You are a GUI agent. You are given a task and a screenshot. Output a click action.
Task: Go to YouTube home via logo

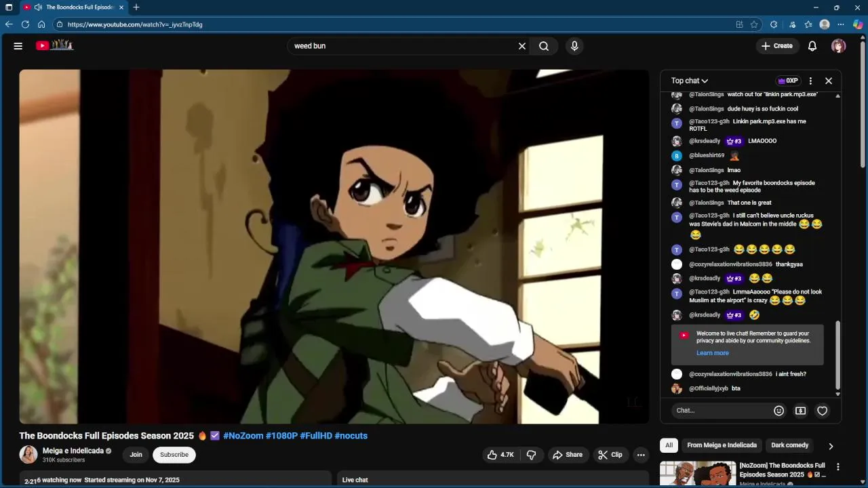click(54, 45)
